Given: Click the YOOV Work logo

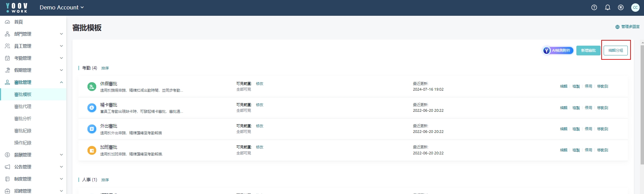Looking at the screenshot, I should [17, 8].
